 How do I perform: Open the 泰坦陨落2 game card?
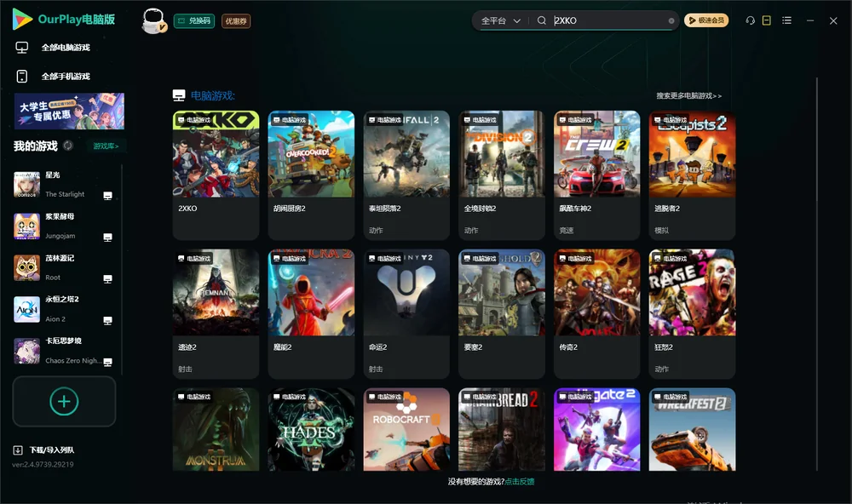tap(406, 175)
